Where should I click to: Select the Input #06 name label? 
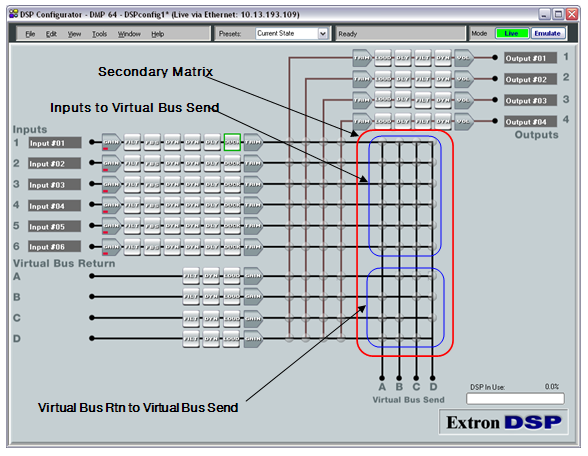(x=55, y=246)
